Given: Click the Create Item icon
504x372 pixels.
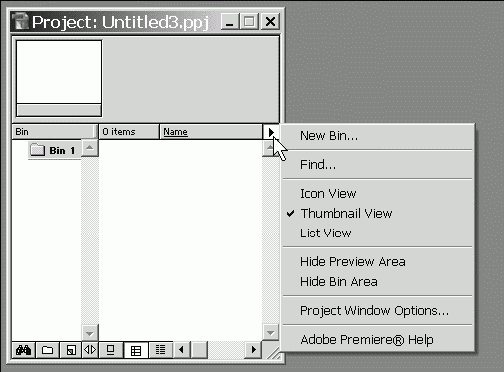Looking at the screenshot, I should tap(71, 350).
